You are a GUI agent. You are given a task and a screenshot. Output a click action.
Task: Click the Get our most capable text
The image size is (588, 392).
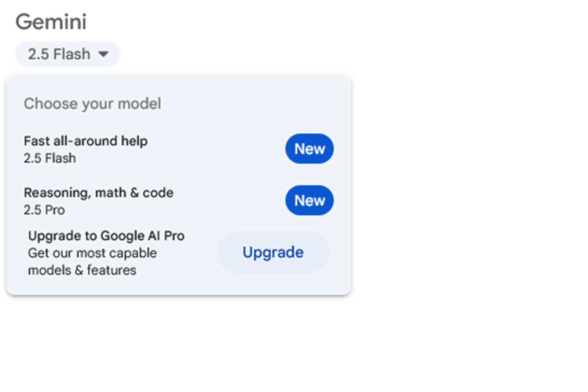[x=92, y=253]
